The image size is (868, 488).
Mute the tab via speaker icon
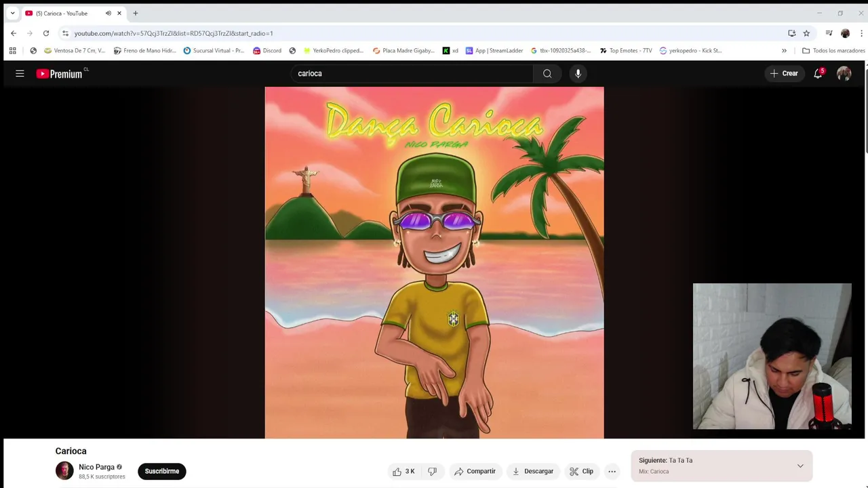[108, 13]
